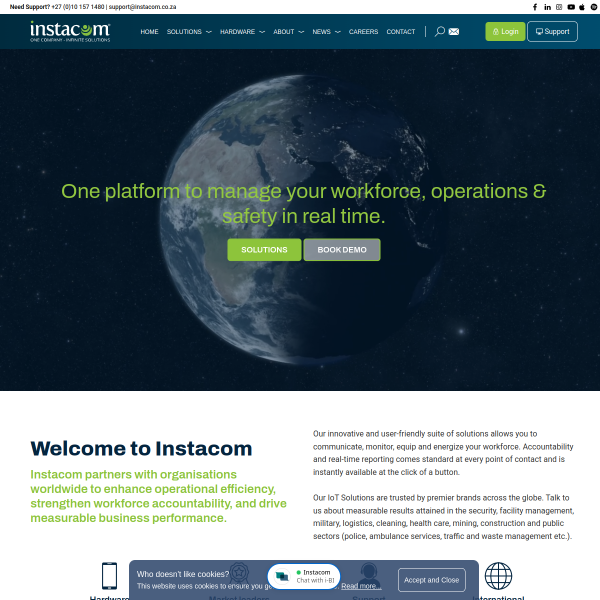Image resolution: width=600 pixels, height=600 pixels.
Task: Click the green Login button
Action: 505,31
